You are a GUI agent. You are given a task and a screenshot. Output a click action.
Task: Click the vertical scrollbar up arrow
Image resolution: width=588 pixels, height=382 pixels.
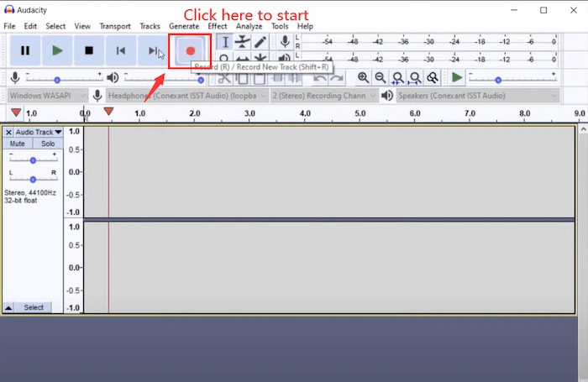[x=583, y=129]
